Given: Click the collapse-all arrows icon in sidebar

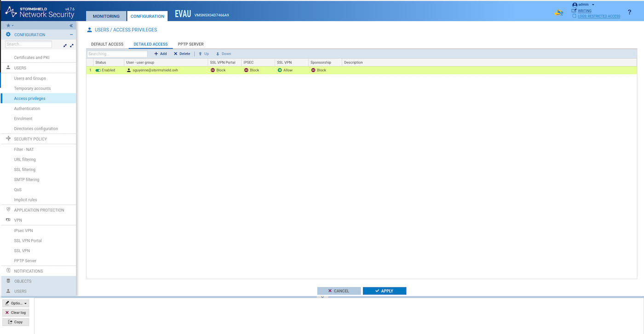Looking at the screenshot, I should tap(65, 45).
